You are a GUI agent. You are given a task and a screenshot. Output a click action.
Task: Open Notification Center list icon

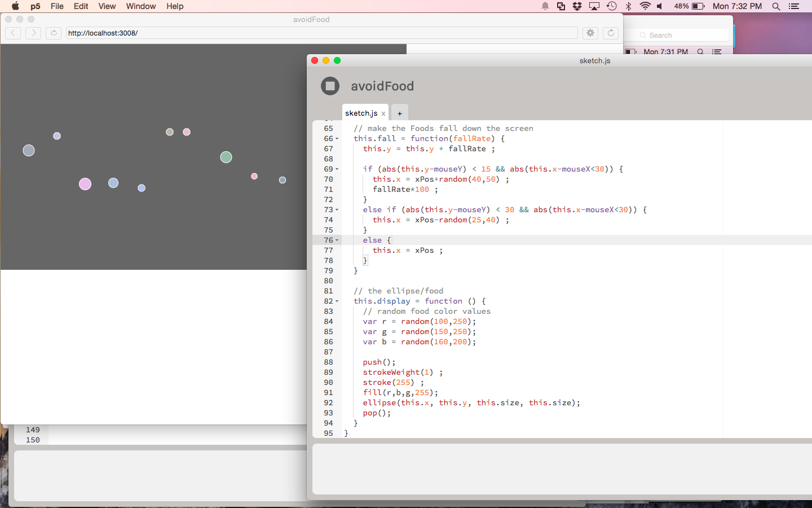(794, 6)
